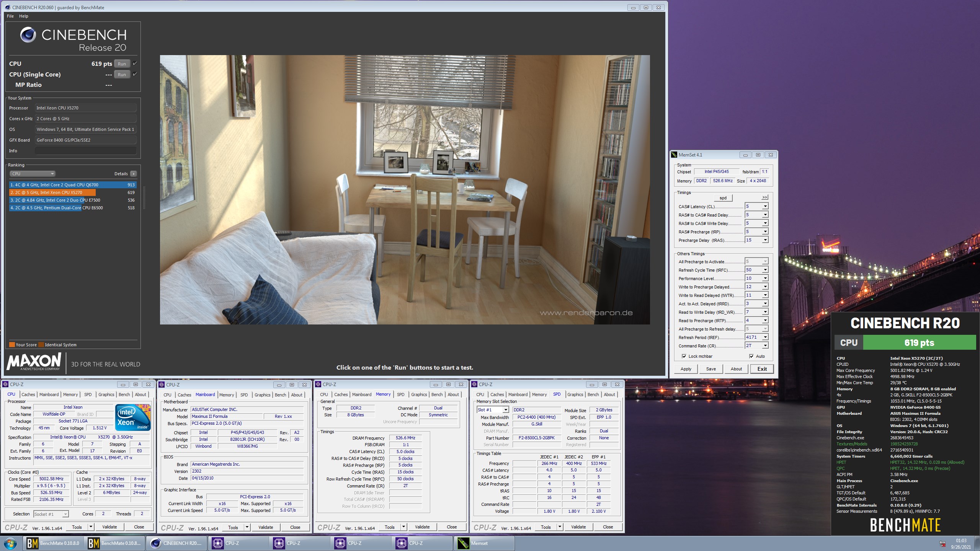980x551 pixels.
Task: Click Intel Xeon inside logo in CPU-Z
Action: pos(133,417)
